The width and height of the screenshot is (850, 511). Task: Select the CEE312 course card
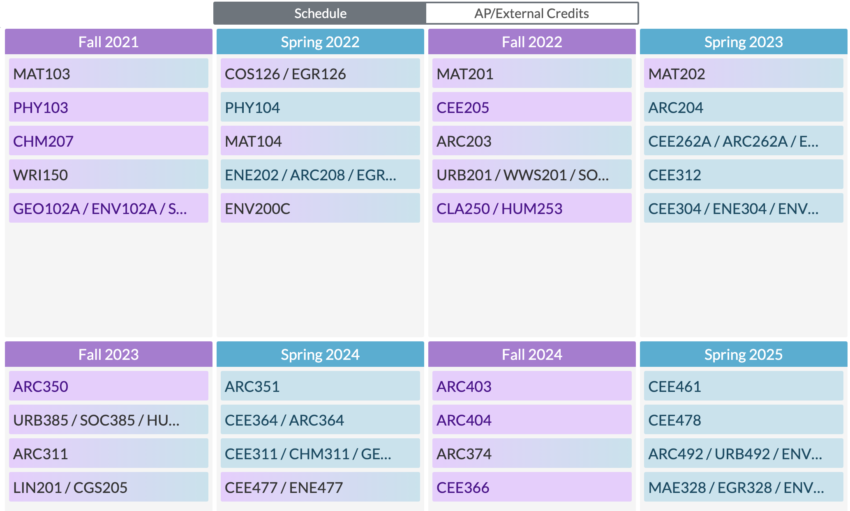pos(743,175)
